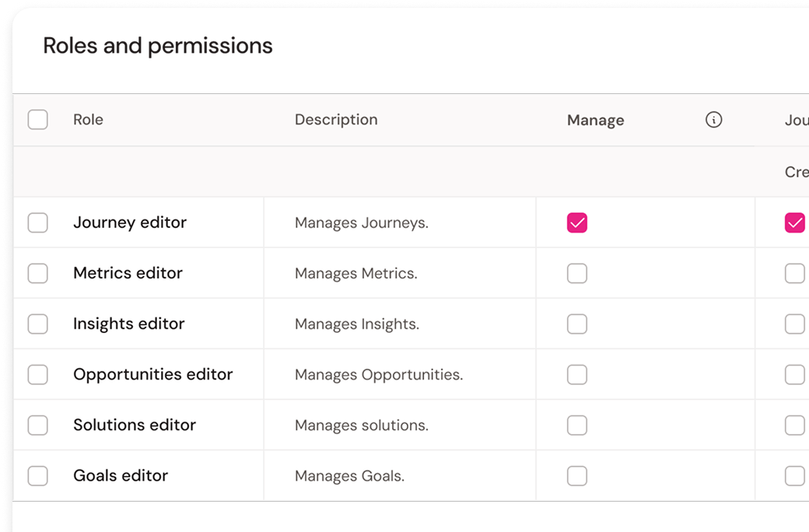The width and height of the screenshot is (809, 532).
Task: Check the Metrics editor checkbox in the last column
Action: click(x=794, y=274)
